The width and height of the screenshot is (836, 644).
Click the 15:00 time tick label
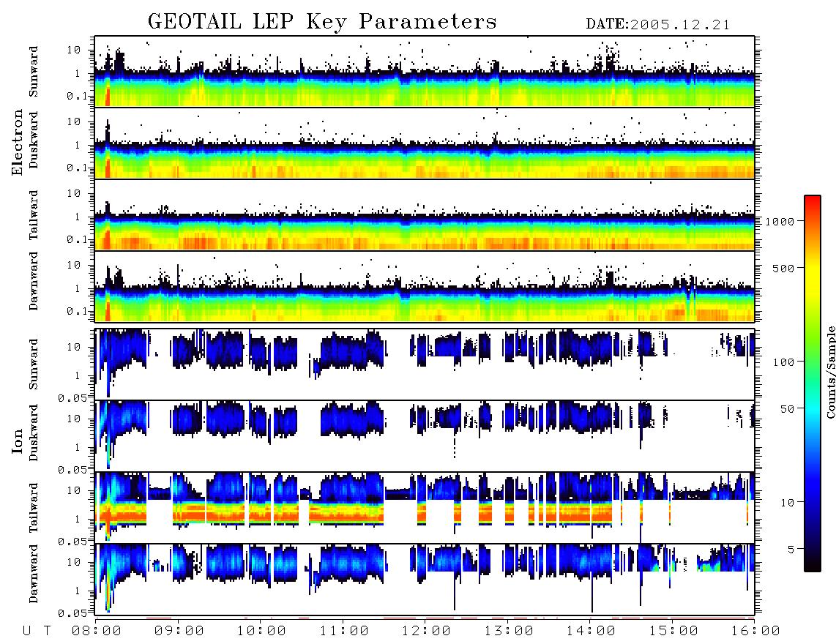[673, 632]
